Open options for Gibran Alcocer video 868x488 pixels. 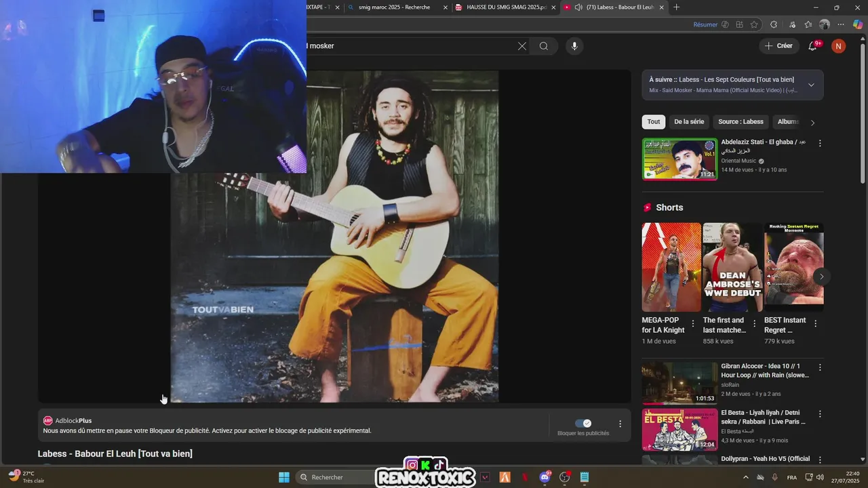tap(820, 367)
